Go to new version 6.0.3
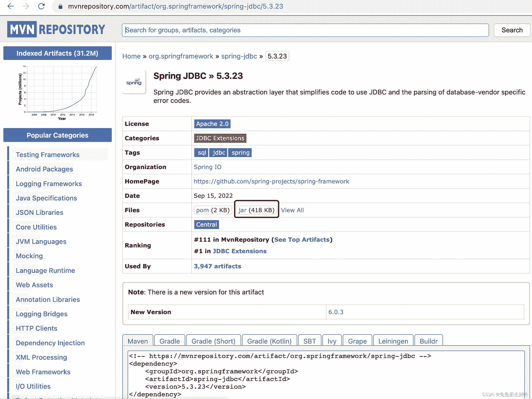The width and height of the screenshot is (532, 399). click(x=336, y=312)
